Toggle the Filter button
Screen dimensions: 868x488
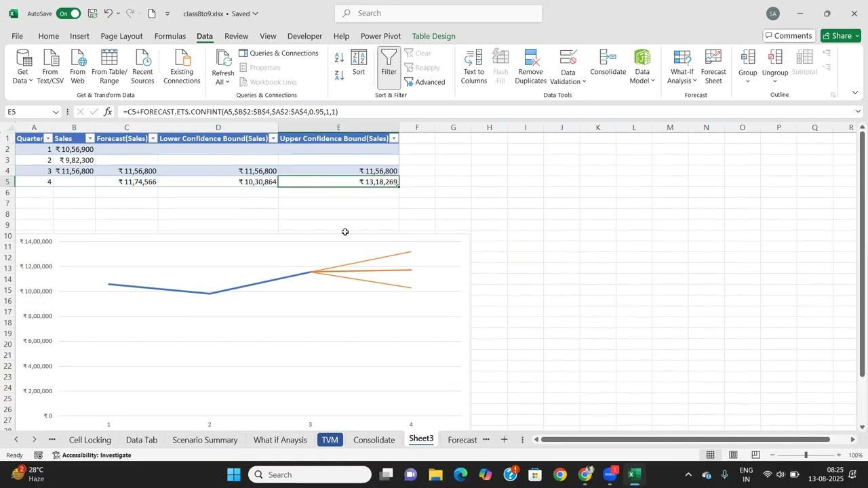tap(389, 67)
